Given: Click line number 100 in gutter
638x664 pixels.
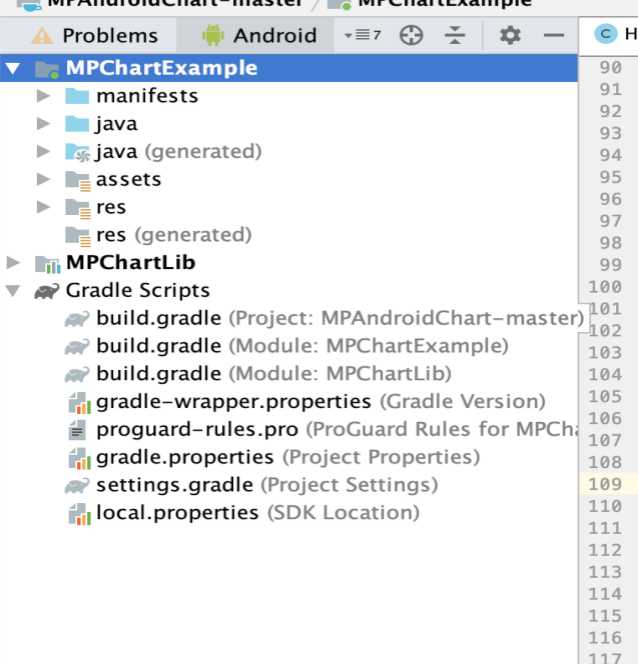Looking at the screenshot, I should pos(605,287).
